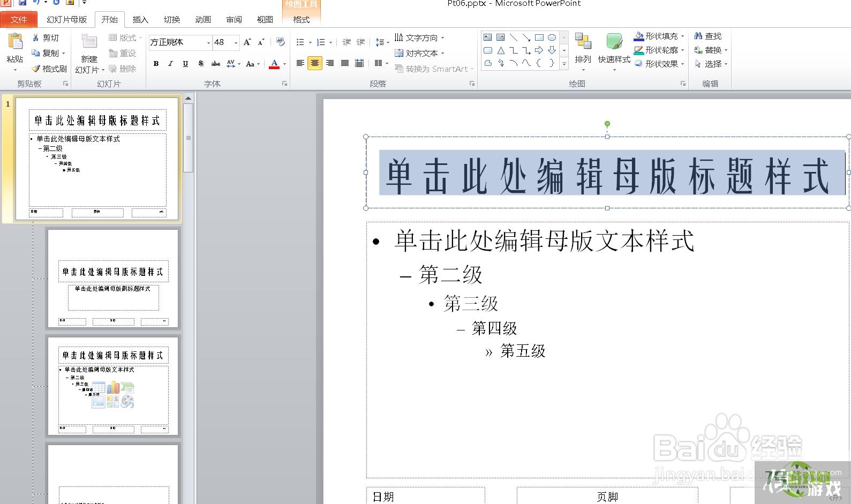Open Shape Effects (形状效果)
Viewport: 851px width, 504px height.
(659, 64)
